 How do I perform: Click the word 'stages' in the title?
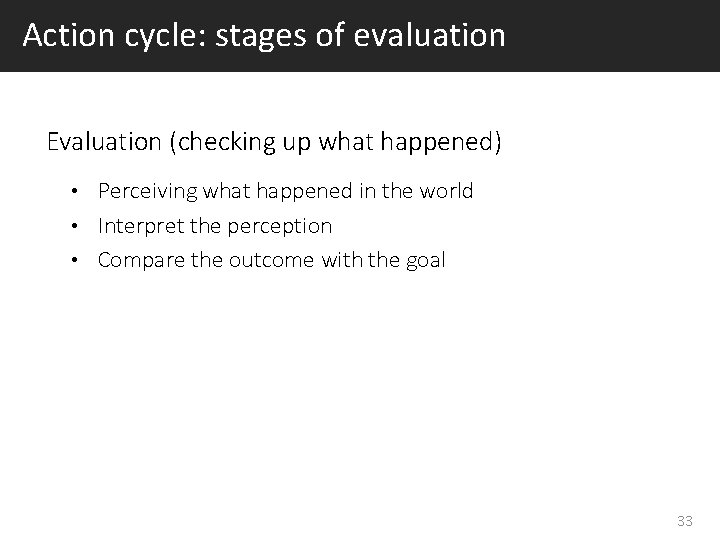pyautogui.click(x=260, y=37)
